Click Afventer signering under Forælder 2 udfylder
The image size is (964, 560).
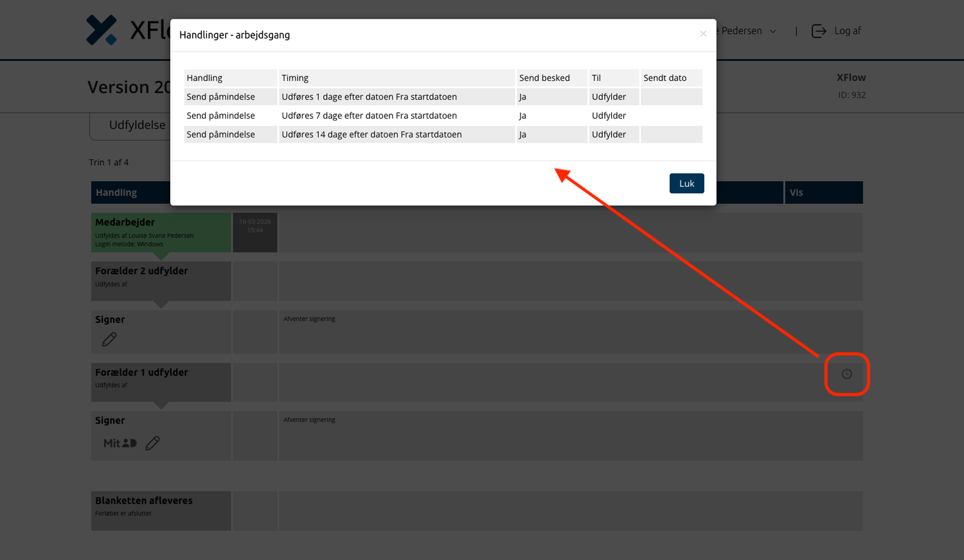tap(309, 319)
